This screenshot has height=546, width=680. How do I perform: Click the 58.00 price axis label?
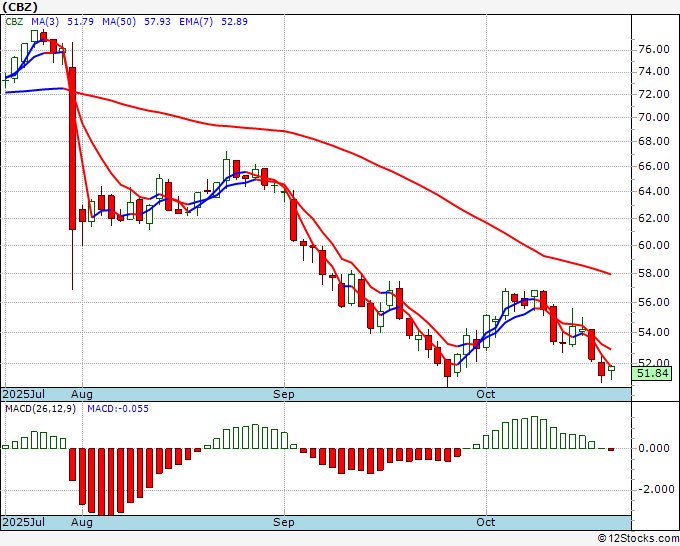(654, 273)
